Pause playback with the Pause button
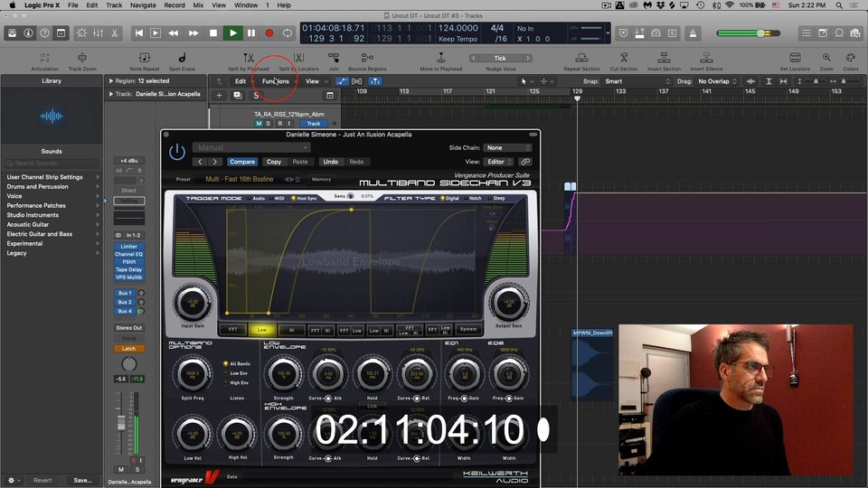The height and width of the screenshot is (488, 868). coord(251,33)
